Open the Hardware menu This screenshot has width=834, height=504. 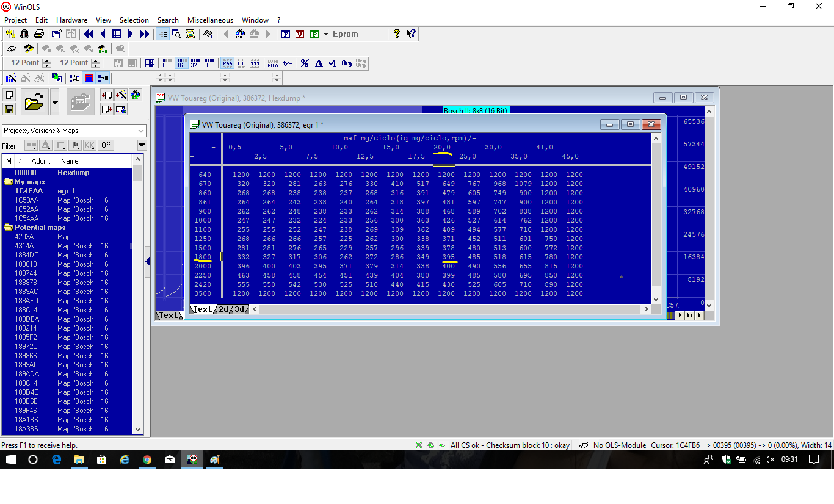pos(72,20)
